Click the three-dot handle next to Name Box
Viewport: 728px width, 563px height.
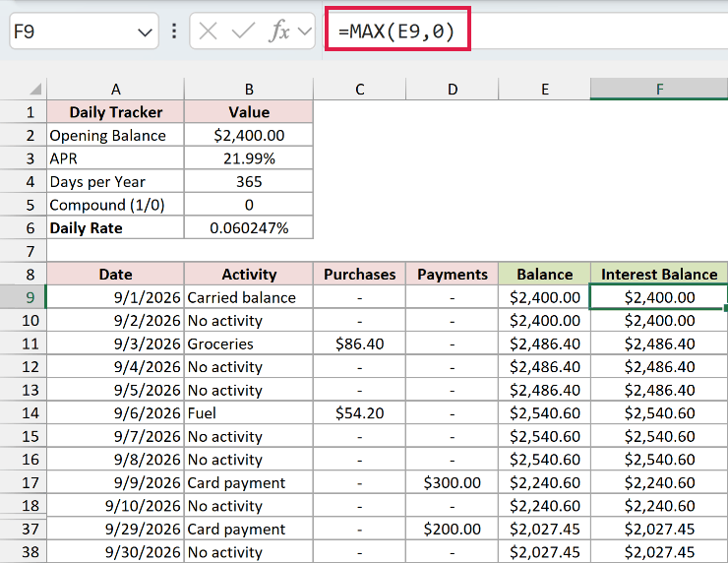coord(174,31)
